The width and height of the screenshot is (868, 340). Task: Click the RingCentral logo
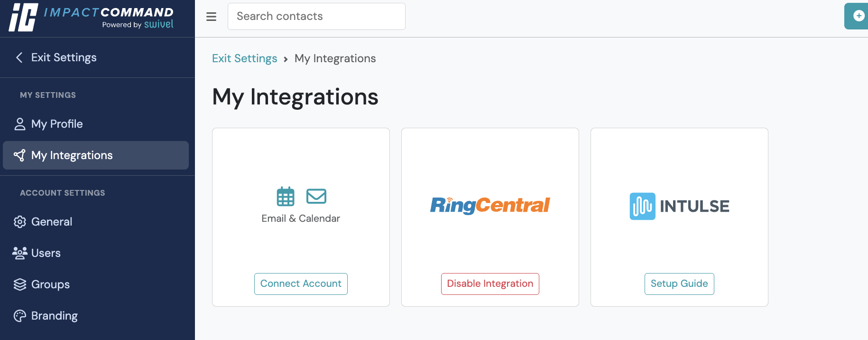click(x=490, y=205)
